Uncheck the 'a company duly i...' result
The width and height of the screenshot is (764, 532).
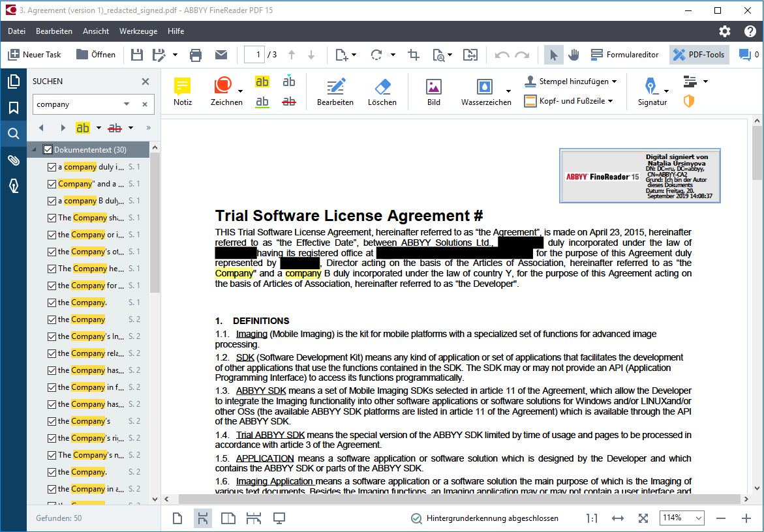point(52,167)
